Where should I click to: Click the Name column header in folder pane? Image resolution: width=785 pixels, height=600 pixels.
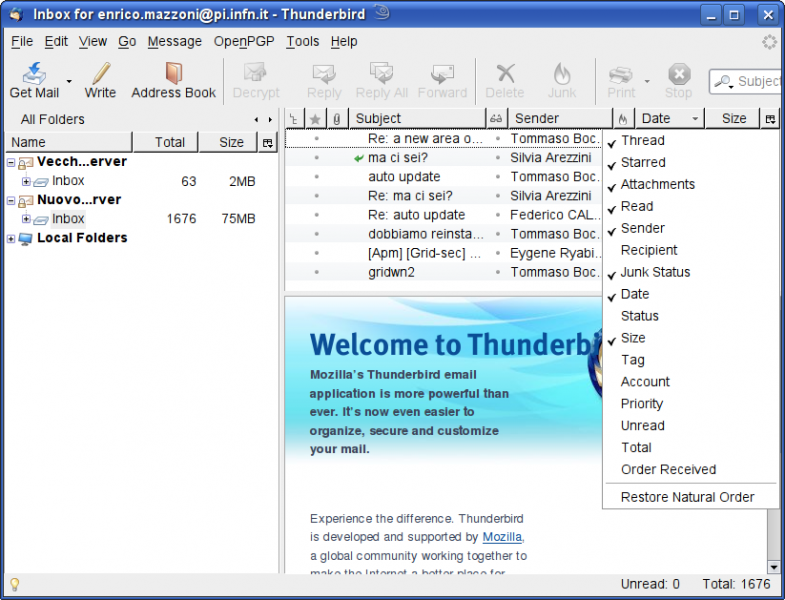tap(69, 143)
